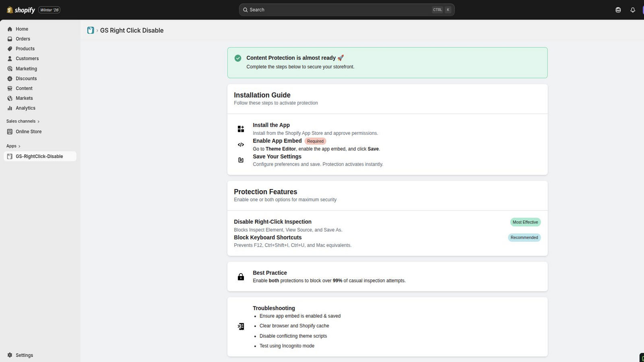Viewport: 644px width, 362px height.
Task: View Analytics from the sidebar
Action: [x=40, y=108]
